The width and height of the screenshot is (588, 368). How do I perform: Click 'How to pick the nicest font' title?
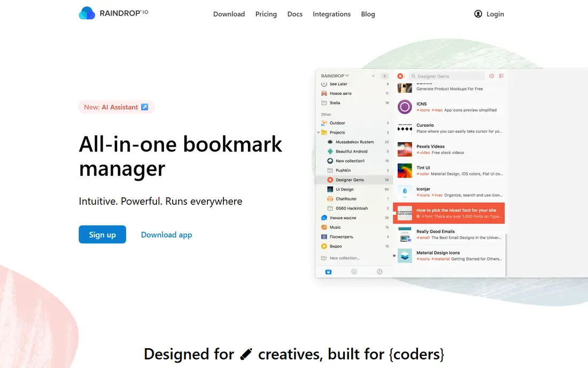[x=456, y=210]
